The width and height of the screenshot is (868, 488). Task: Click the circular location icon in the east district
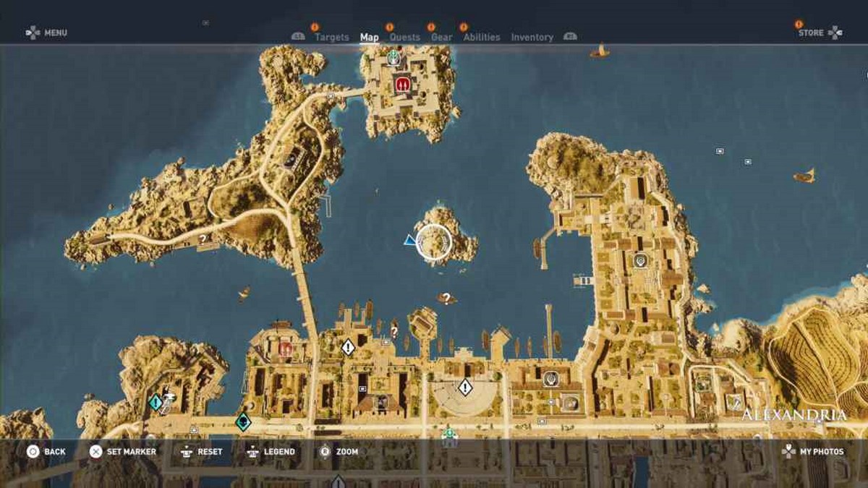point(640,260)
